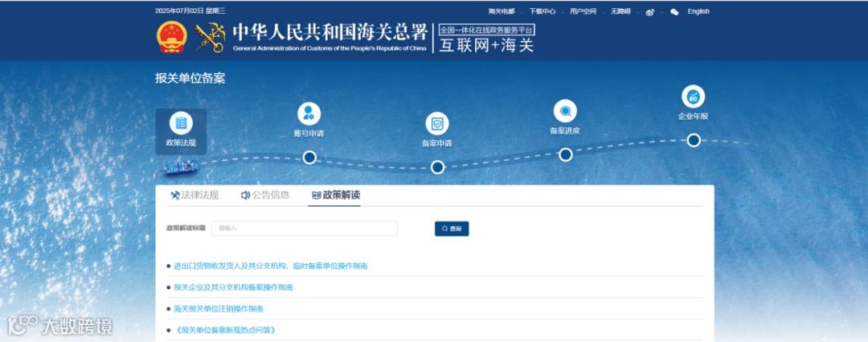Select the 备案进度 magnifier icon
This screenshot has width=868, height=342.
tap(565, 111)
